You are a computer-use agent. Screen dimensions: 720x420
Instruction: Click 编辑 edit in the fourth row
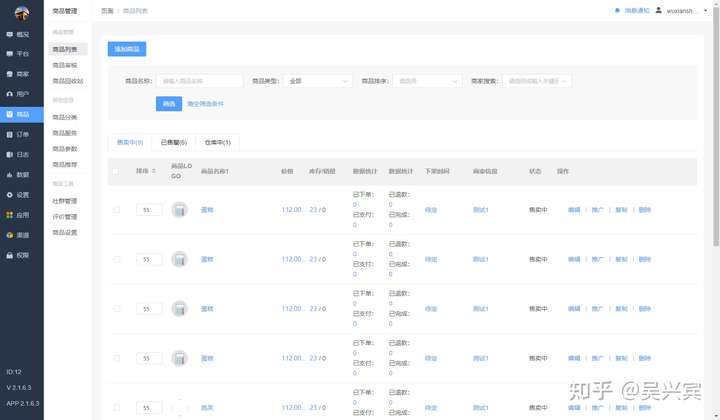(574, 358)
